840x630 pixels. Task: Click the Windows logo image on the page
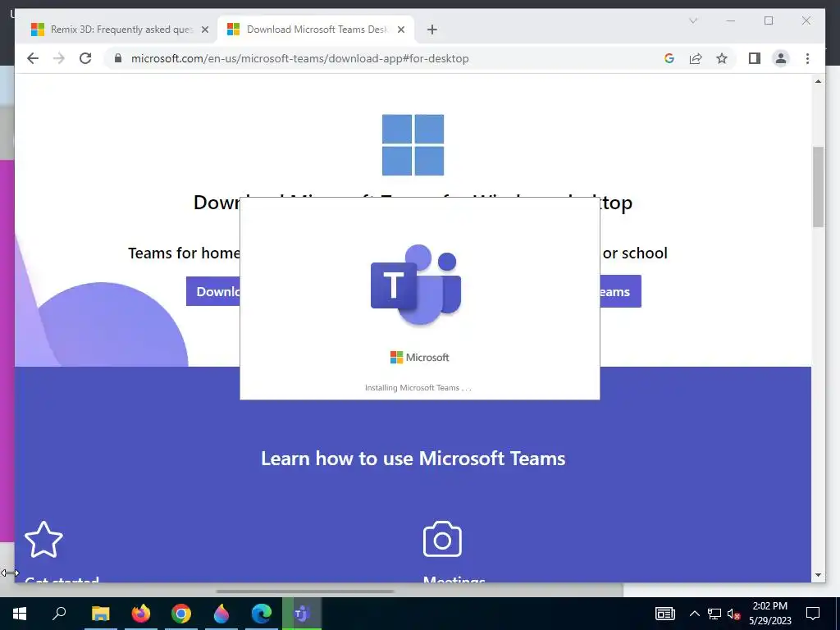(413, 144)
